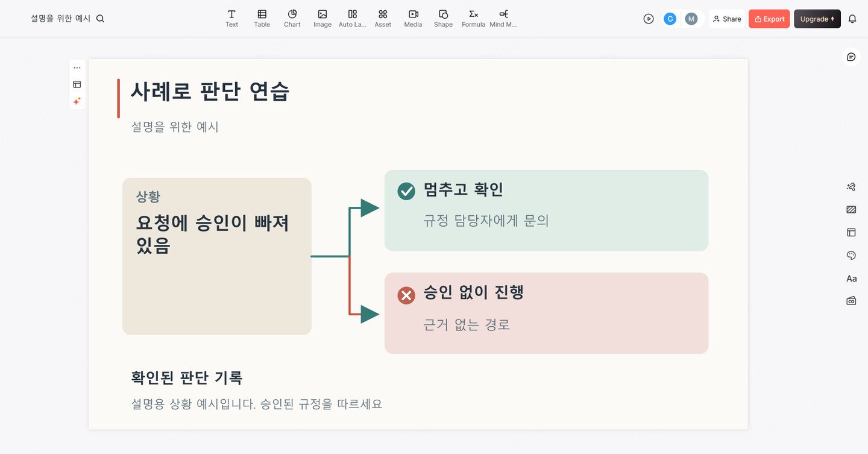Viewport: 868px width, 454px height.
Task: Click the document name 설명을 위한 예시 in the header
Action: click(x=60, y=19)
